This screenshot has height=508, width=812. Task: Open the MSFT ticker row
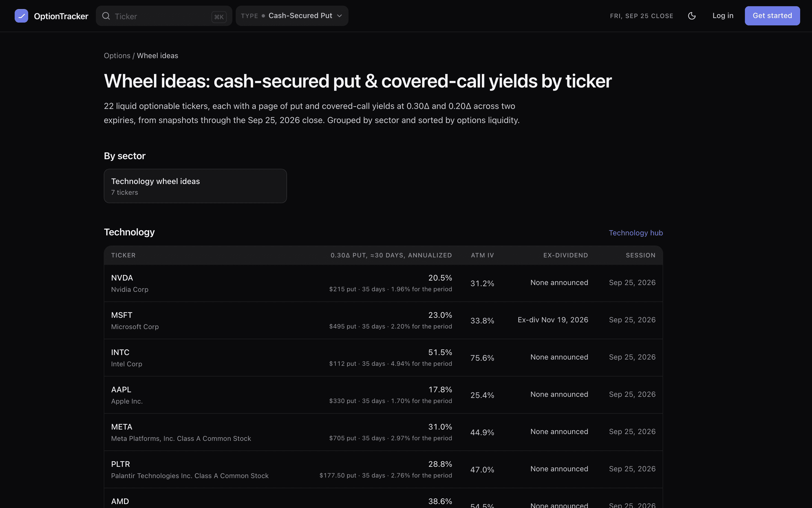point(383,320)
